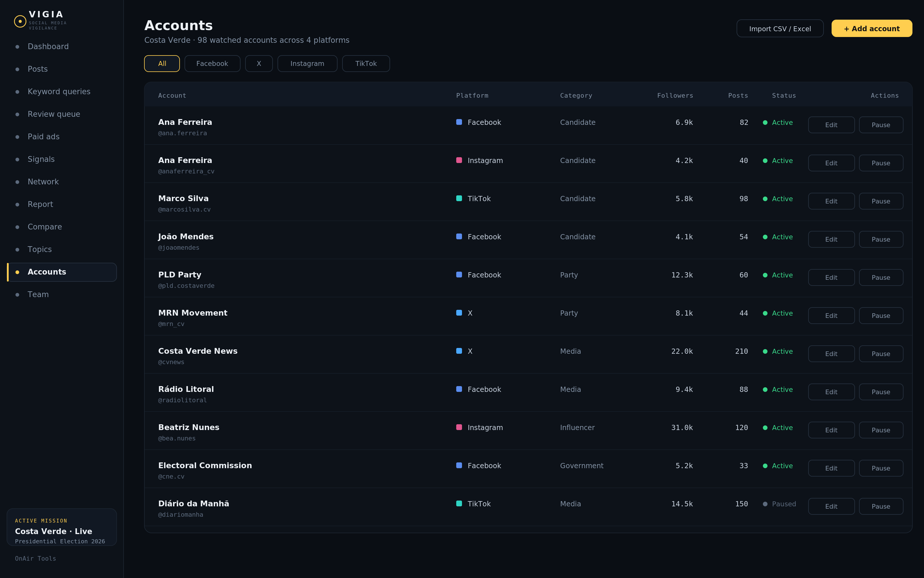Click the Category column header

click(576, 96)
